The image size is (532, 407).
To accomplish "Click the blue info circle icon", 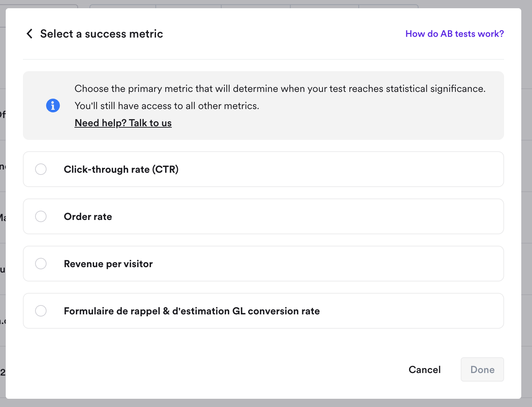I will pos(53,106).
